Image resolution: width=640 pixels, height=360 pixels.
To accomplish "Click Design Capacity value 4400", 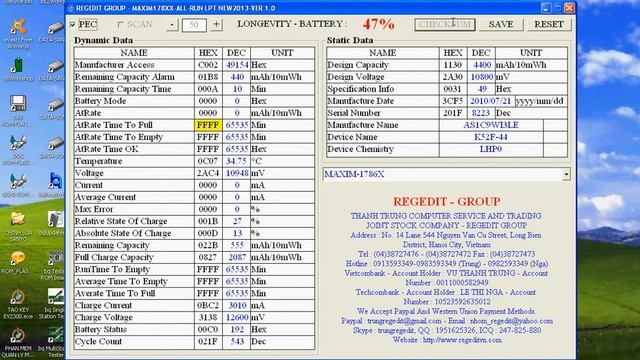I will point(481,65).
